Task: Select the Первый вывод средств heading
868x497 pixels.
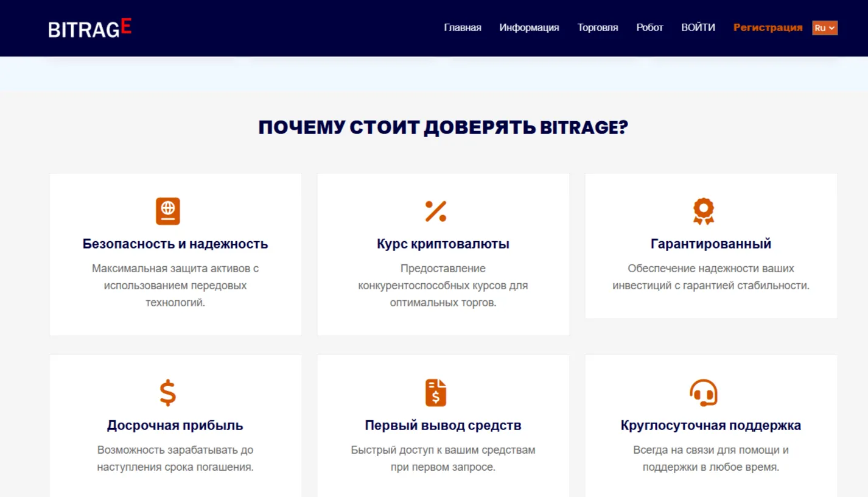Action: [443, 426]
